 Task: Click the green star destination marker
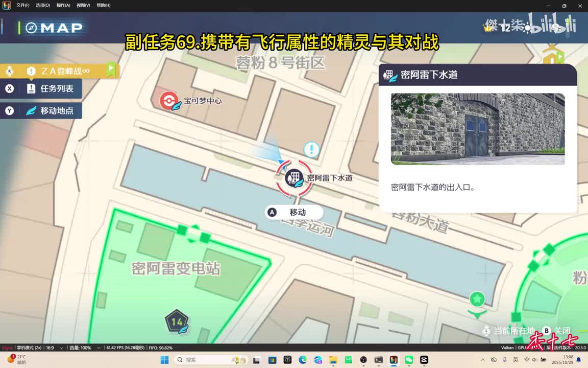point(477,300)
